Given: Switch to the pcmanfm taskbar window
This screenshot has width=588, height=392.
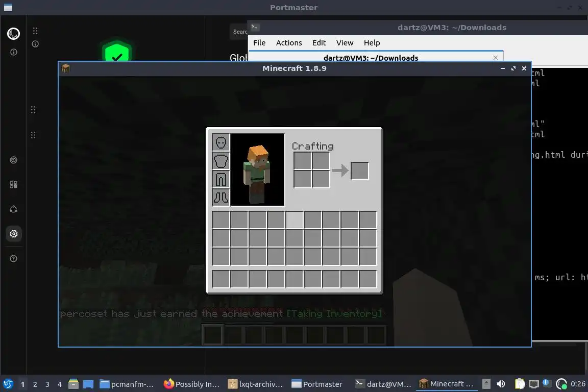Looking at the screenshot, I should (x=127, y=384).
